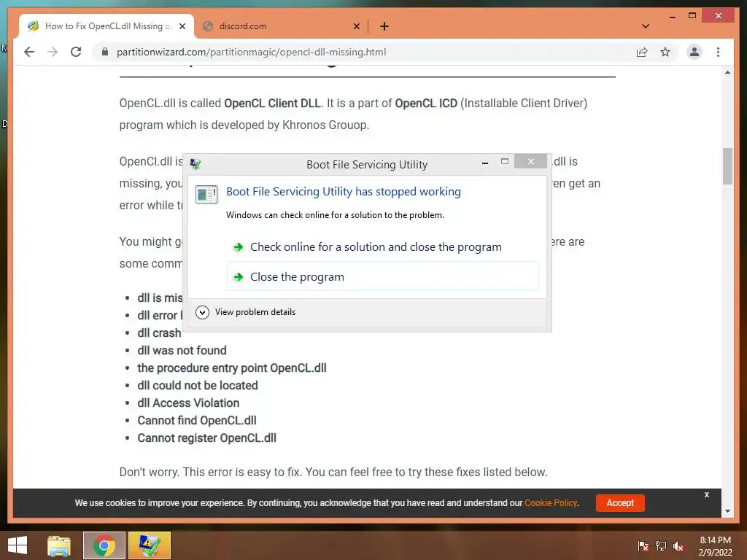Open the network tray icon
This screenshot has height=560, width=747.
point(661,545)
